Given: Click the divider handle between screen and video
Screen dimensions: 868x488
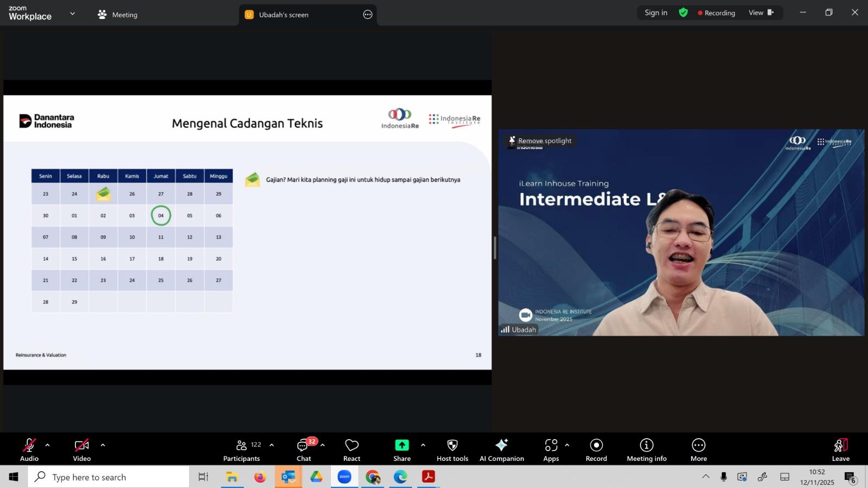Looking at the screenshot, I should pos(495,248).
